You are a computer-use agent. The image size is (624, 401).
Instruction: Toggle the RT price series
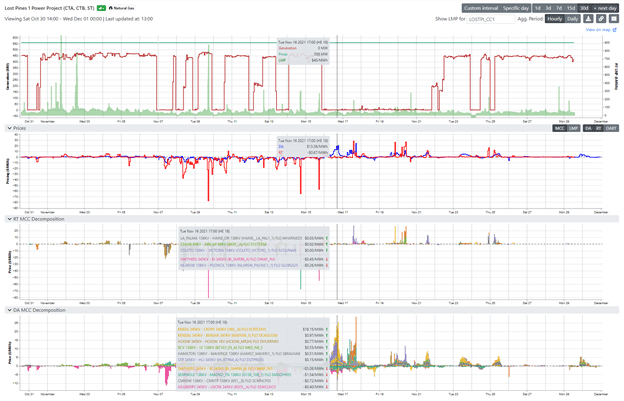tap(598, 128)
